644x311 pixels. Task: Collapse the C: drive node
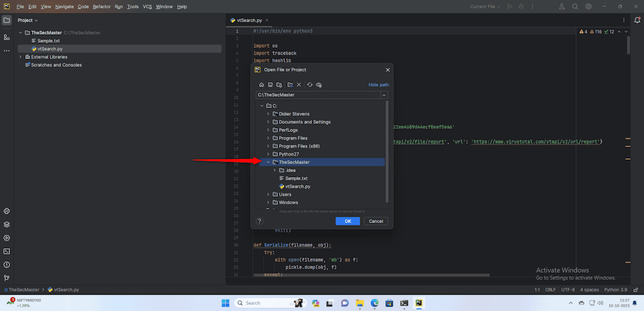point(262,106)
